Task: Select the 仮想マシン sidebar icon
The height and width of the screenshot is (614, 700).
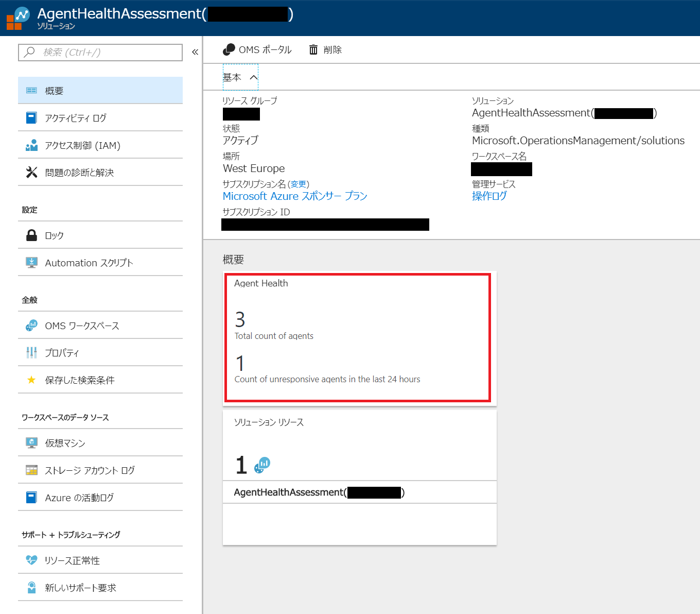Action: point(31,442)
